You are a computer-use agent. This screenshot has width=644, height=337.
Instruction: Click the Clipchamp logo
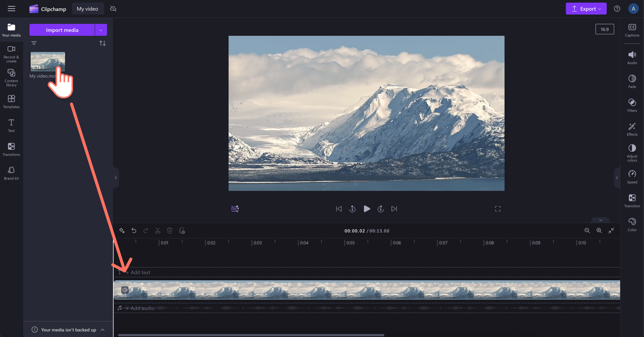(x=48, y=9)
